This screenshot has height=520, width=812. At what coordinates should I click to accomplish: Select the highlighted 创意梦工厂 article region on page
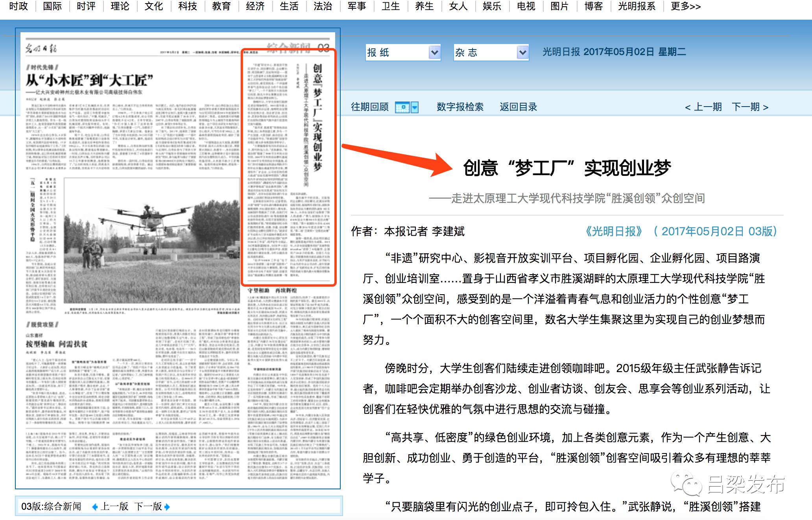click(288, 167)
